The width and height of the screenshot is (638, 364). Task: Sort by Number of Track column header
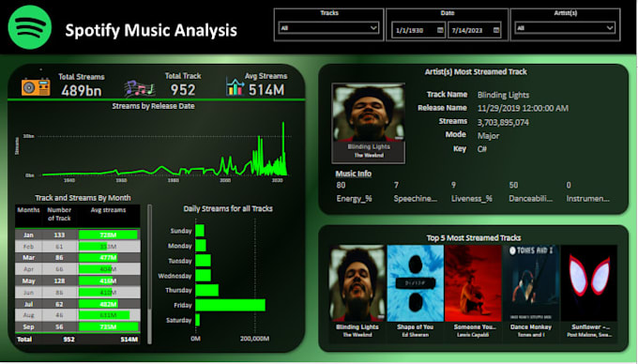[x=59, y=214]
